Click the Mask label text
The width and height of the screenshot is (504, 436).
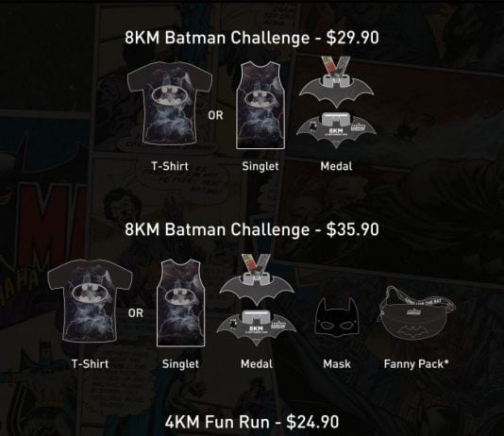pyautogui.click(x=337, y=363)
